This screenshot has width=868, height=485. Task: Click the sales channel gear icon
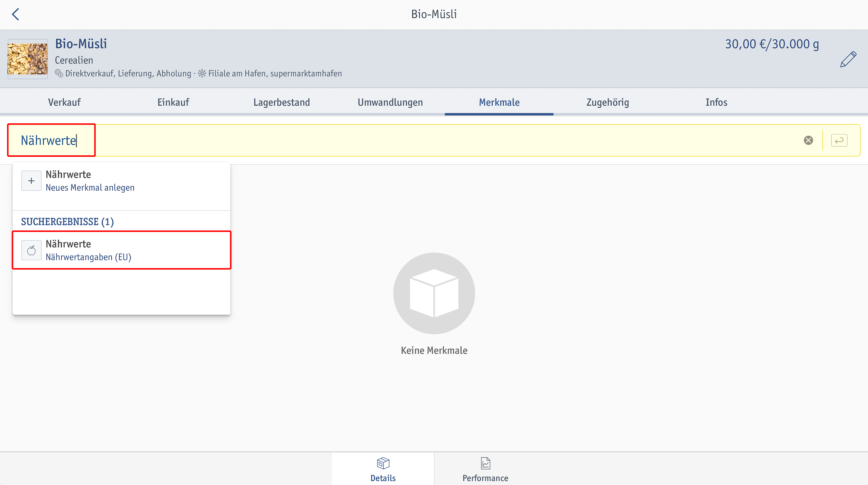point(59,73)
